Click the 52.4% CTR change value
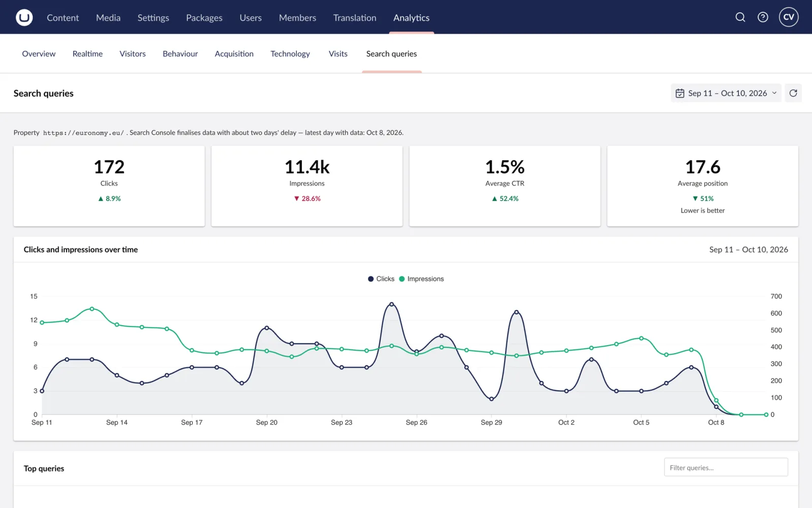 509,199
